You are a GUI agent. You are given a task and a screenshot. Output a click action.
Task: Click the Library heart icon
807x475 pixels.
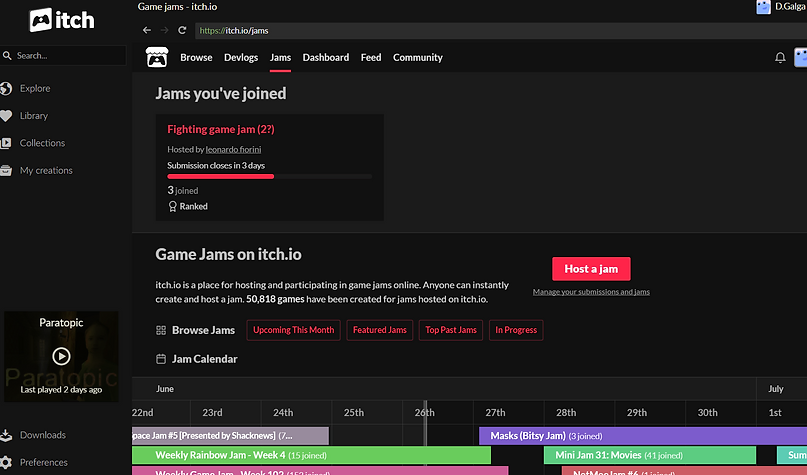coord(6,116)
